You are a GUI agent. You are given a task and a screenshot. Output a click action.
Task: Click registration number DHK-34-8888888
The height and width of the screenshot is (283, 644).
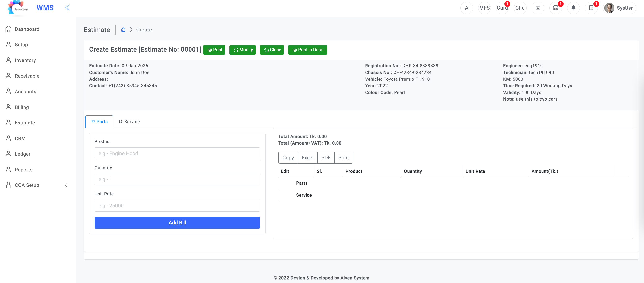pyautogui.click(x=420, y=66)
